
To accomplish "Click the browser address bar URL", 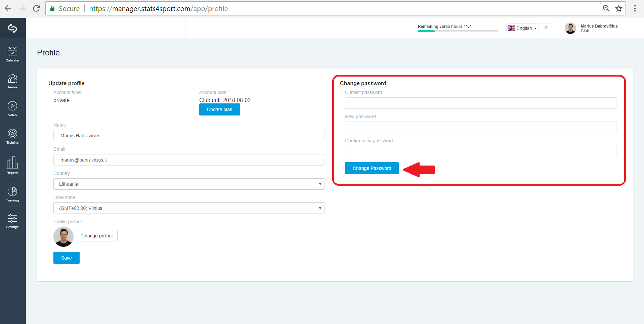I will (x=159, y=9).
